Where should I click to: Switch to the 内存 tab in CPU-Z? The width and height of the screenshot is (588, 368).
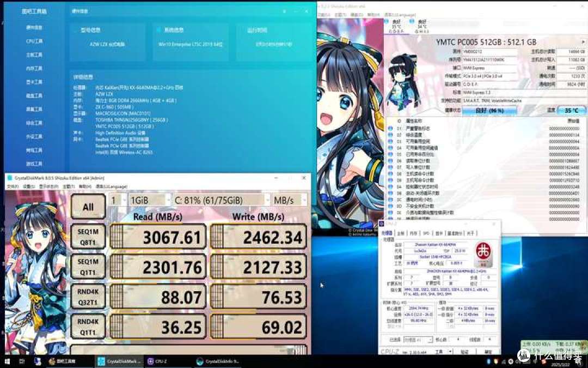tap(413, 233)
